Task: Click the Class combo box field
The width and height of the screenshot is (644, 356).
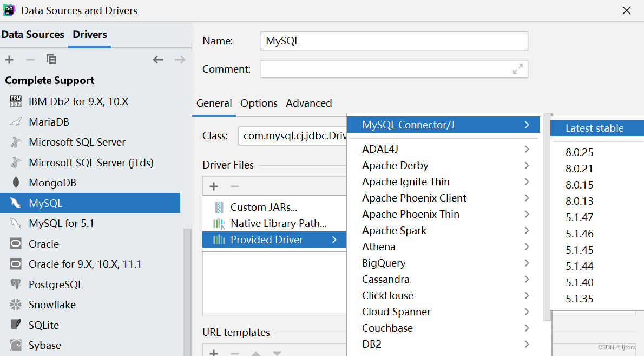Action: (x=292, y=136)
